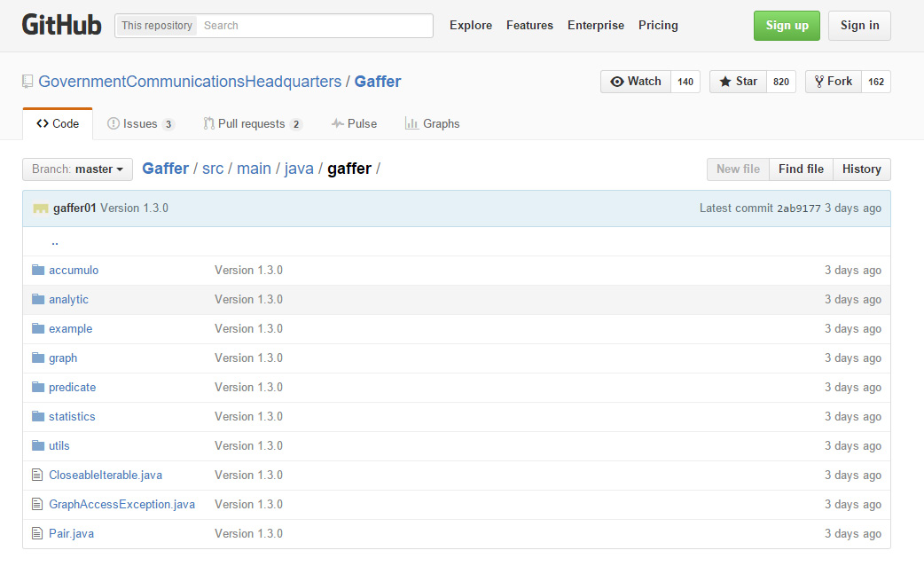
Task: Open the GraphAccessException.java file
Action: [x=122, y=504]
